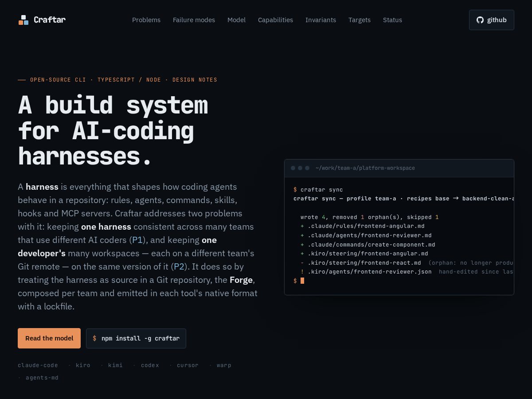Screen dimensions: 532x399
Task: Click the second terminal window dot
Action: pos(300,168)
